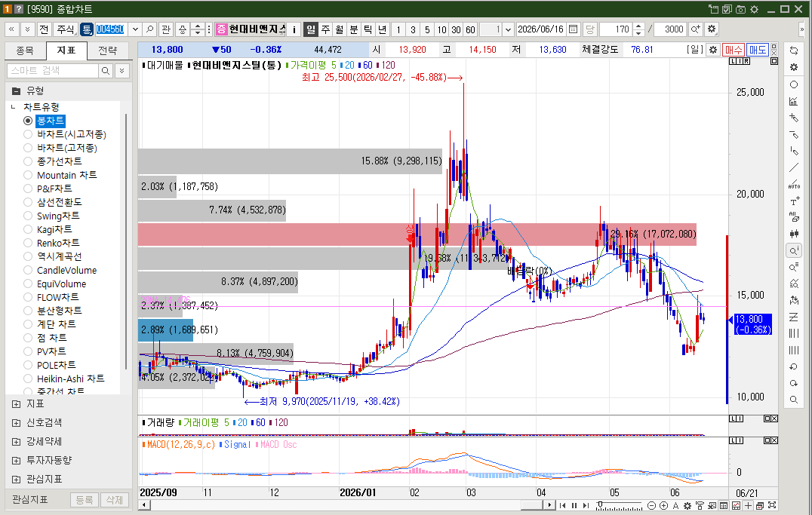
Task: Click the undo arrow on right toolbar
Action: tap(793, 366)
